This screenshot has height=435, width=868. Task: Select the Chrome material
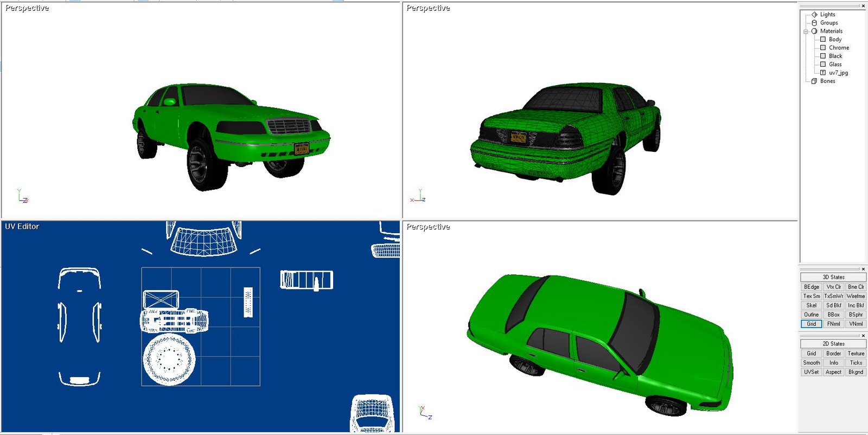pyautogui.click(x=839, y=48)
